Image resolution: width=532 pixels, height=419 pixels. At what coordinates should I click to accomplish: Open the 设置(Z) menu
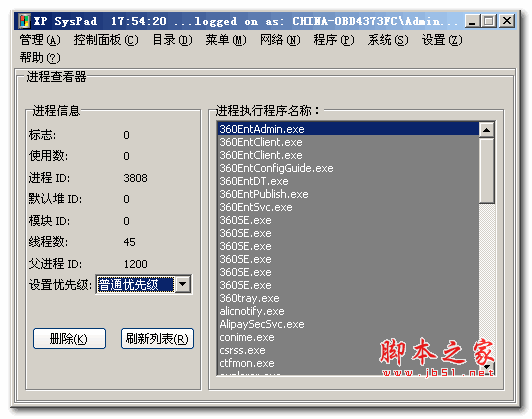442,40
